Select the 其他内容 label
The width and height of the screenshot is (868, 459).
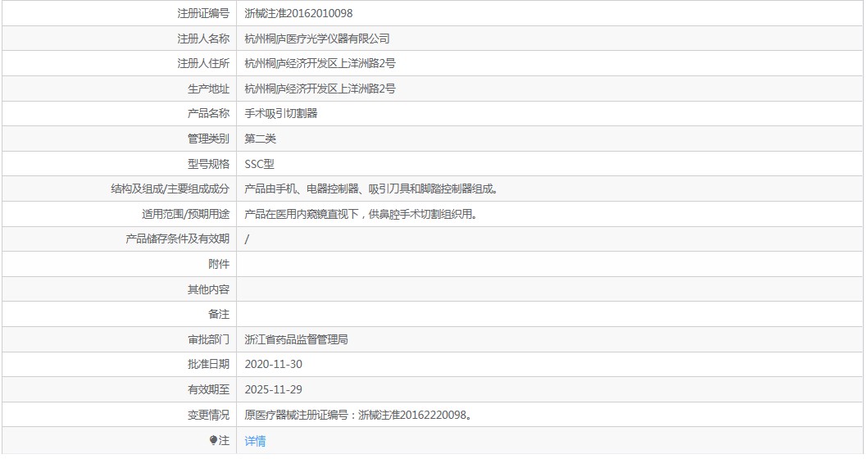pos(208,289)
